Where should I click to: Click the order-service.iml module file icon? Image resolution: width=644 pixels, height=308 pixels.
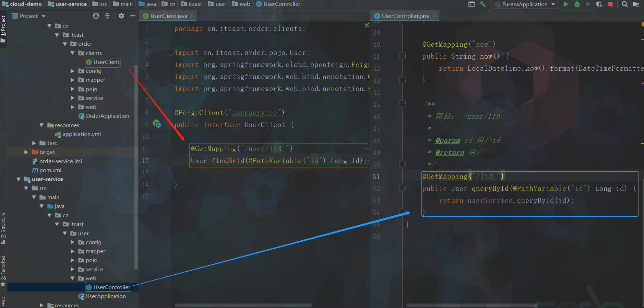pos(35,161)
